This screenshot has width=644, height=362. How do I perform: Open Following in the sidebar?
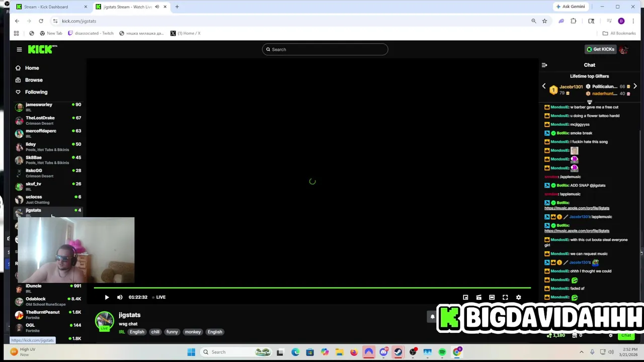click(36, 92)
